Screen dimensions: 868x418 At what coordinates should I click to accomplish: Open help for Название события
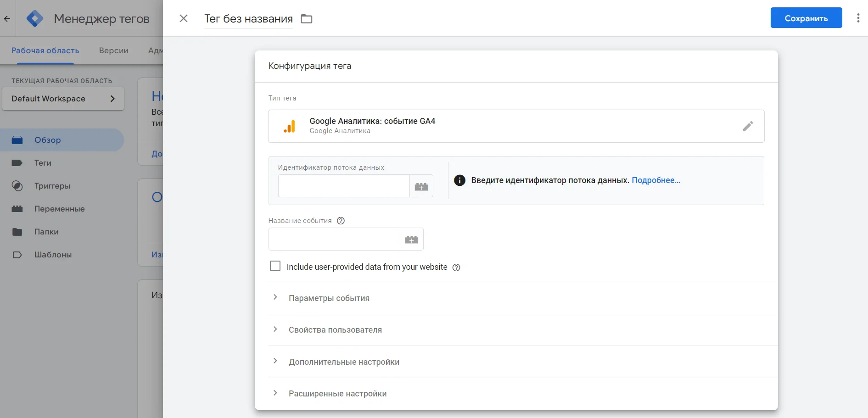341,221
